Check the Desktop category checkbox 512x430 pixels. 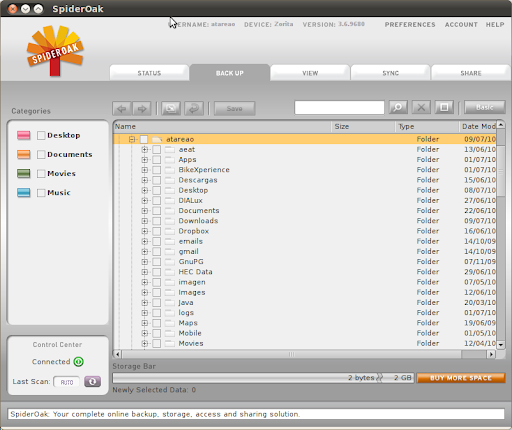click(x=41, y=135)
